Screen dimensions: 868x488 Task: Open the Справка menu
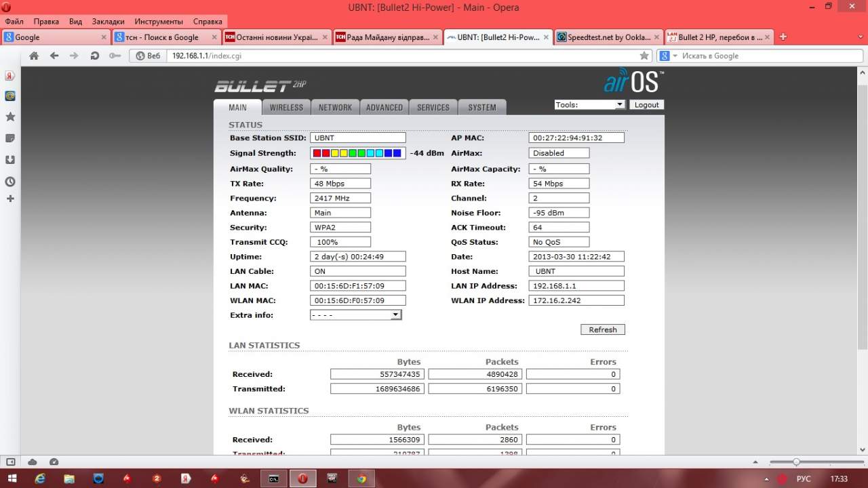(208, 22)
